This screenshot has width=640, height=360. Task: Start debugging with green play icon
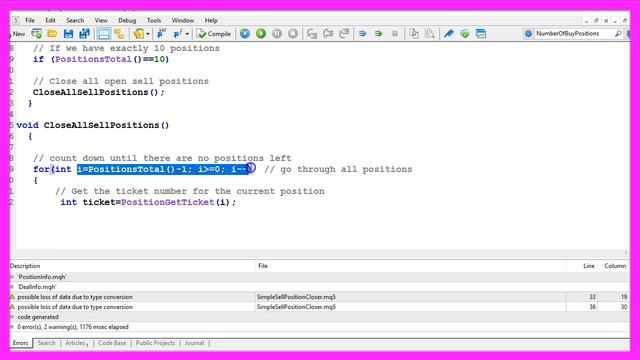[261, 34]
